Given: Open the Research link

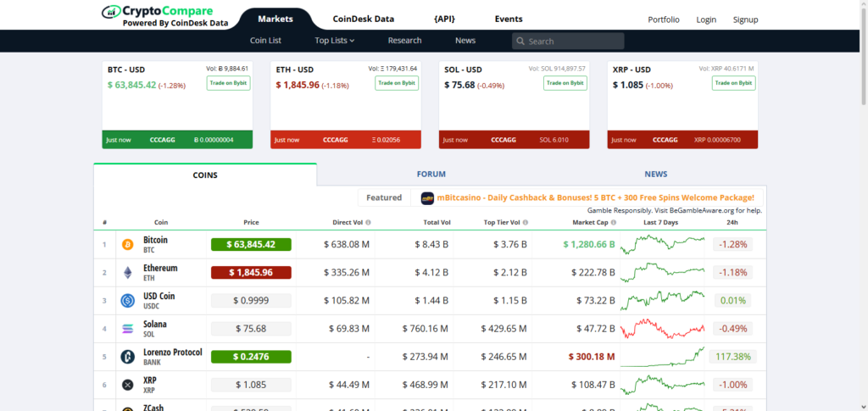Looking at the screenshot, I should coord(404,41).
